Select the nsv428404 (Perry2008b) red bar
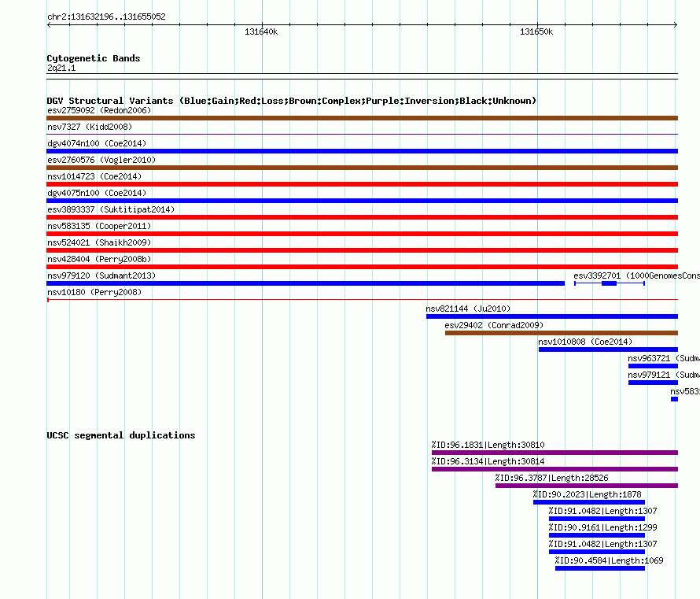700x599 pixels. tap(362, 267)
